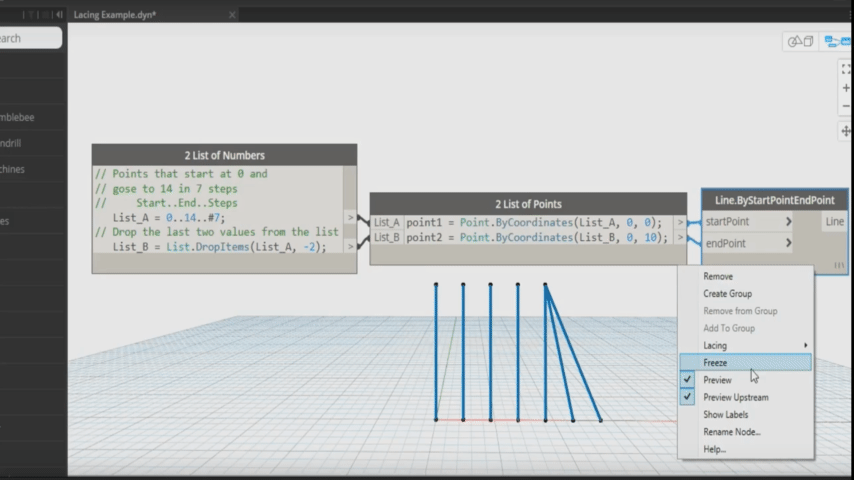This screenshot has width=854, height=480.
Task: Activate the pan mode icon
Action: tap(845, 131)
